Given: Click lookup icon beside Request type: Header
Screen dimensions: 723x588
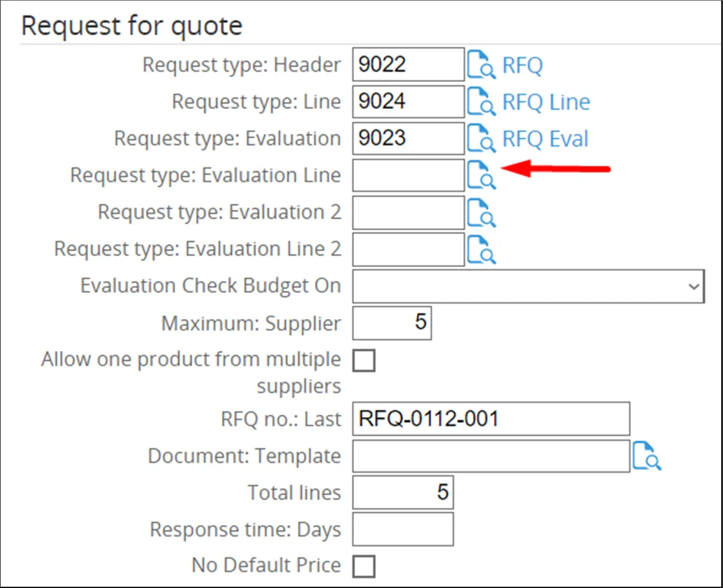Looking at the screenshot, I should click(x=481, y=65).
